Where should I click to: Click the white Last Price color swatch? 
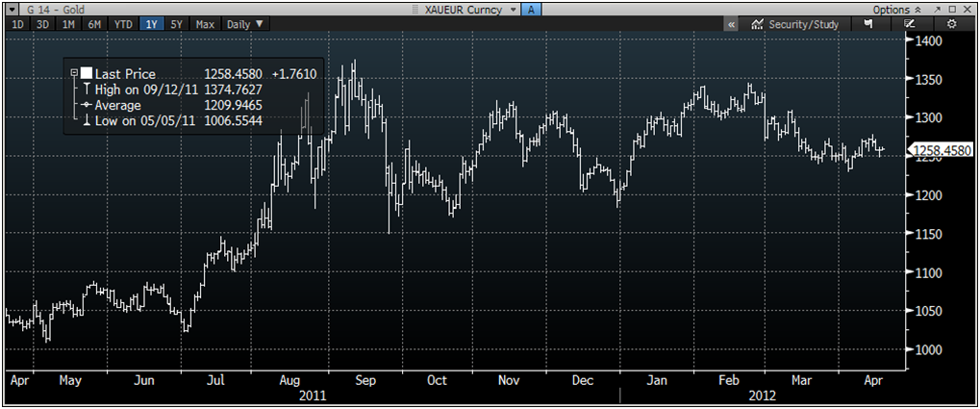[87, 73]
